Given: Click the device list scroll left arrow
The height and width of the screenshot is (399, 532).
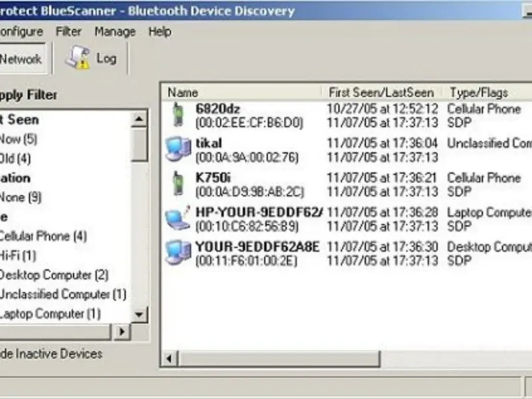Looking at the screenshot, I should pyautogui.click(x=170, y=358).
